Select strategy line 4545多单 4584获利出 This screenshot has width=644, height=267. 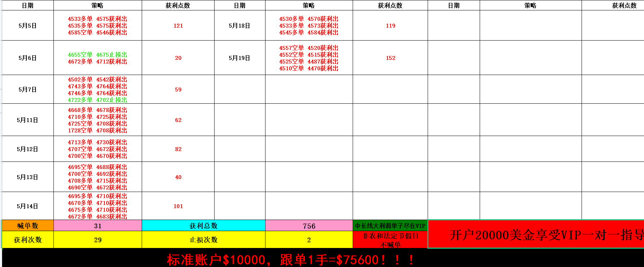pyautogui.click(x=309, y=32)
